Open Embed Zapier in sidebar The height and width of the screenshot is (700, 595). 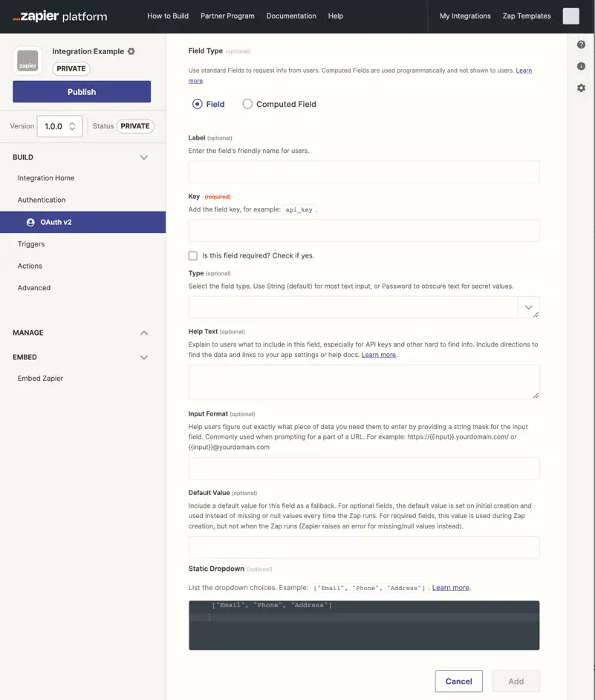40,379
